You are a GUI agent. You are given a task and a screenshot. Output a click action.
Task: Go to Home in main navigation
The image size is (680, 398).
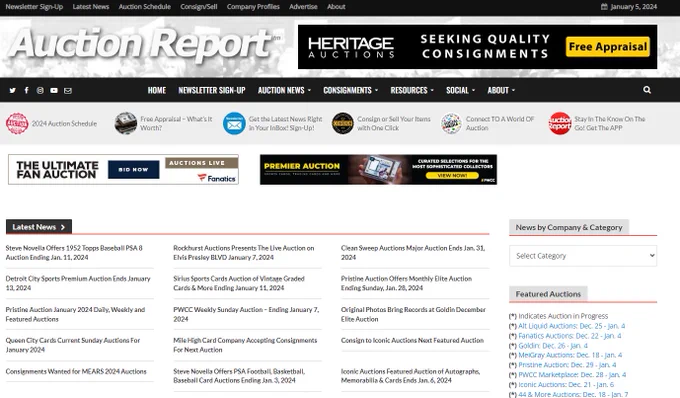pyautogui.click(x=157, y=90)
